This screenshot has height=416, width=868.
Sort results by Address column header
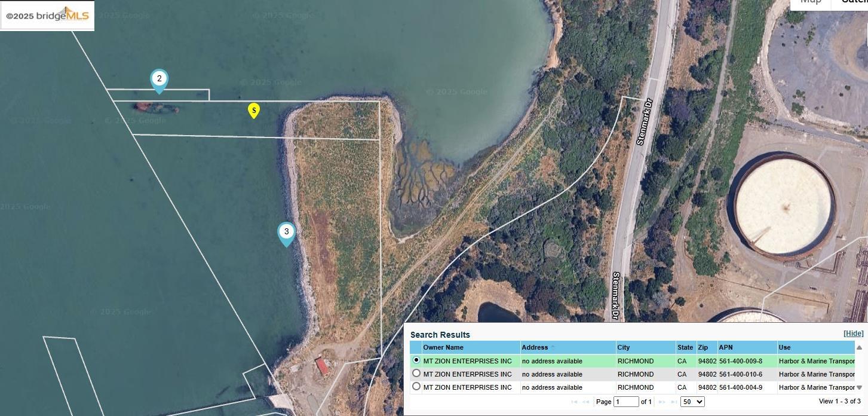535,347
